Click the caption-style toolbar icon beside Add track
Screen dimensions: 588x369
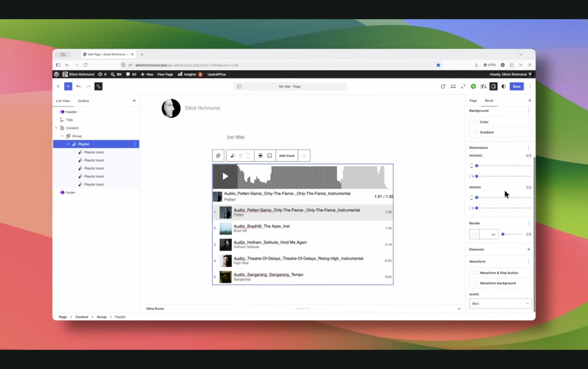click(x=270, y=156)
